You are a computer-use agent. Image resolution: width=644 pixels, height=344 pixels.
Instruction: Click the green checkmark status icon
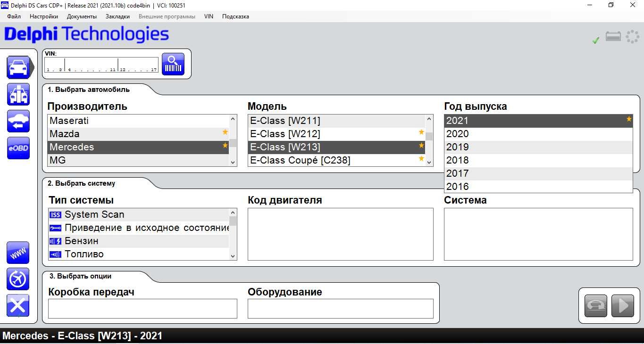[x=595, y=41]
